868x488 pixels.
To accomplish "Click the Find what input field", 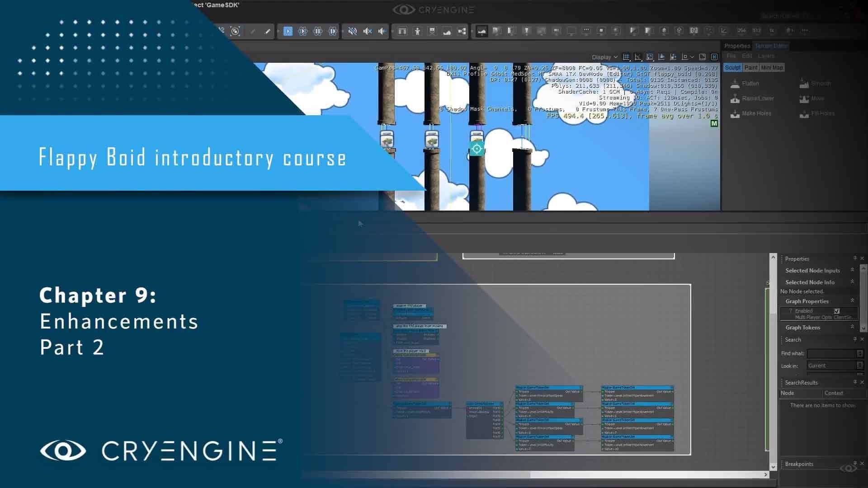I will point(832,353).
